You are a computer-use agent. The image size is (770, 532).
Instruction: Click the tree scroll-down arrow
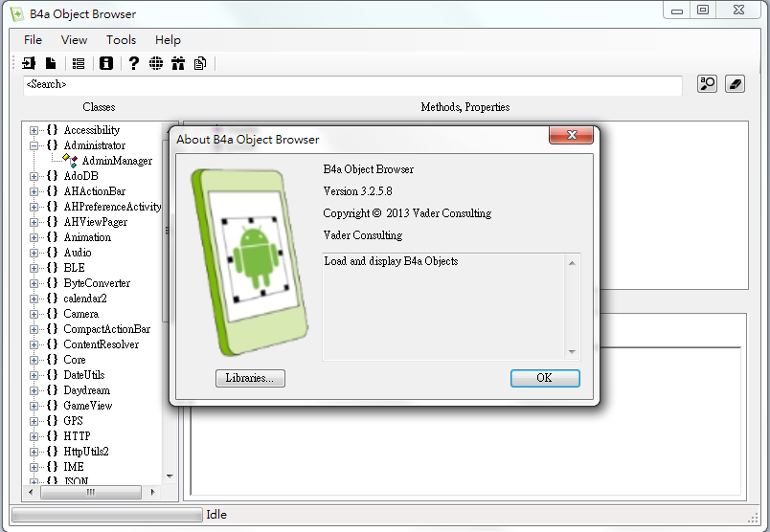pos(170,477)
